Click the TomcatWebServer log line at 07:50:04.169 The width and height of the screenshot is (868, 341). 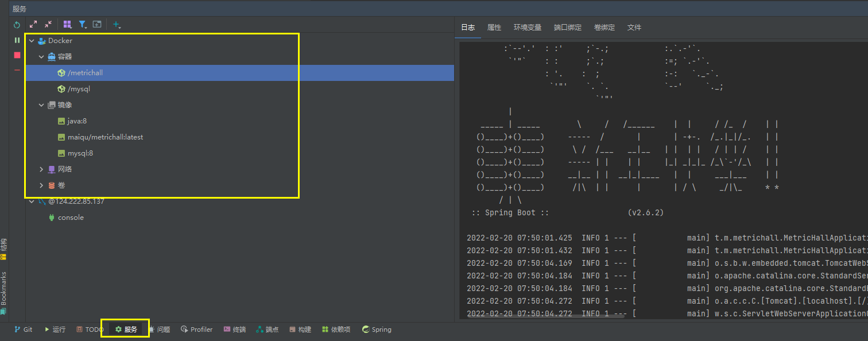pyautogui.click(x=667, y=263)
